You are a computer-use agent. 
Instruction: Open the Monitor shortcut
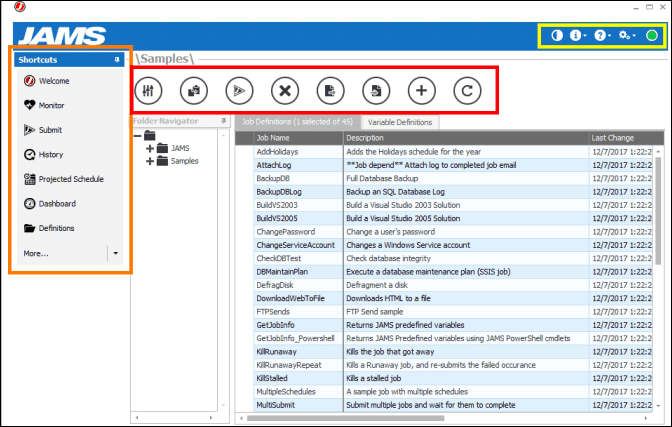44,105
